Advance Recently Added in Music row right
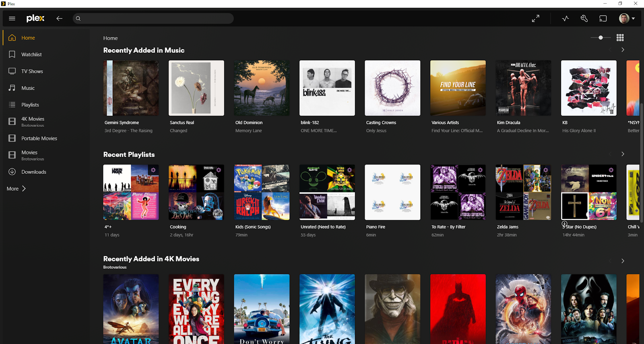This screenshot has width=644, height=344. pyautogui.click(x=623, y=50)
